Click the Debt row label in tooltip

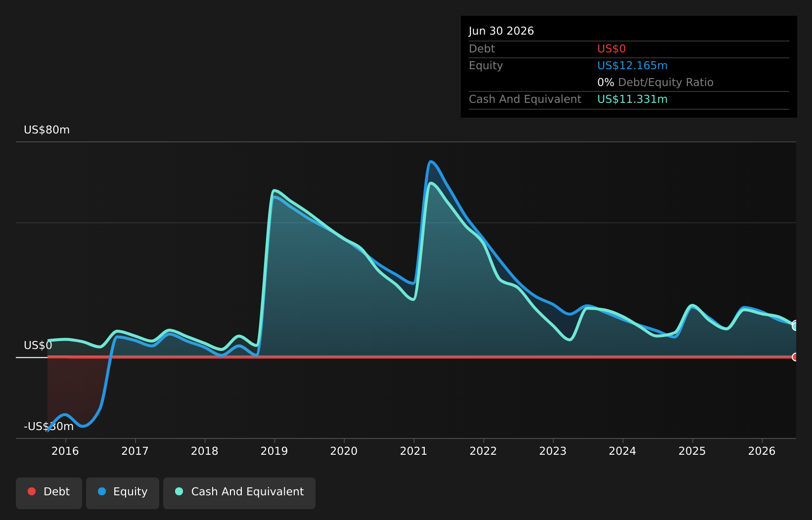pyautogui.click(x=482, y=49)
